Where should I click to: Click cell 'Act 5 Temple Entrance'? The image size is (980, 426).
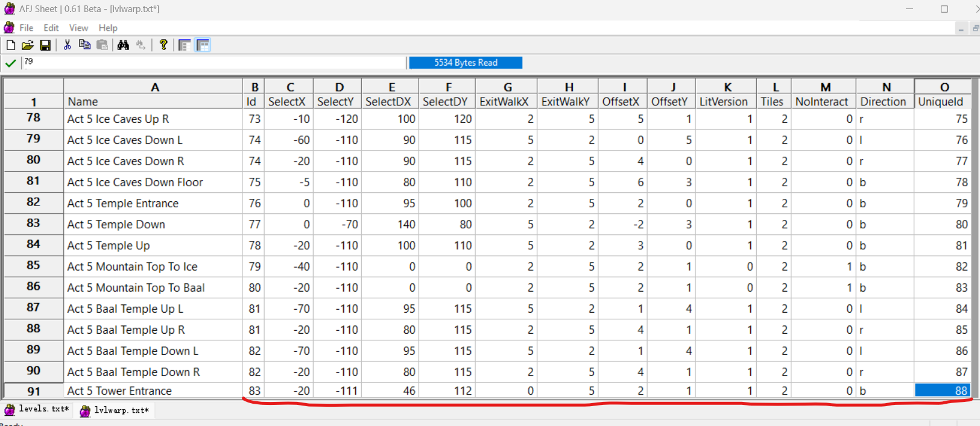point(153,203)
